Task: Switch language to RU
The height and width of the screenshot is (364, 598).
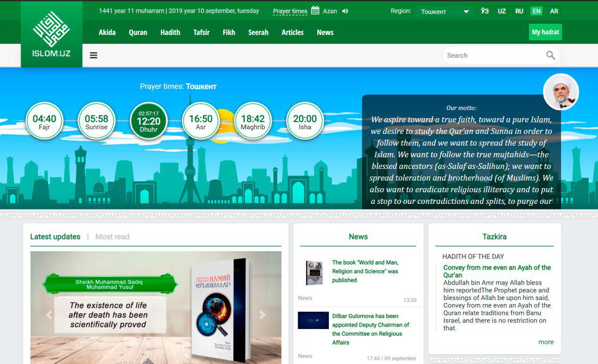Action: (519, 11)
